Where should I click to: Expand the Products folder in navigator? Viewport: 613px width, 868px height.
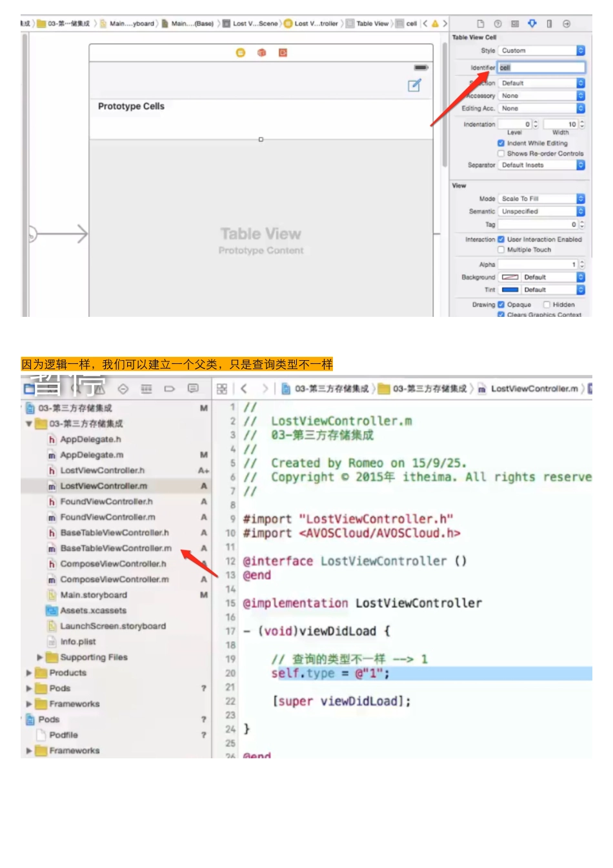(29, 672)
